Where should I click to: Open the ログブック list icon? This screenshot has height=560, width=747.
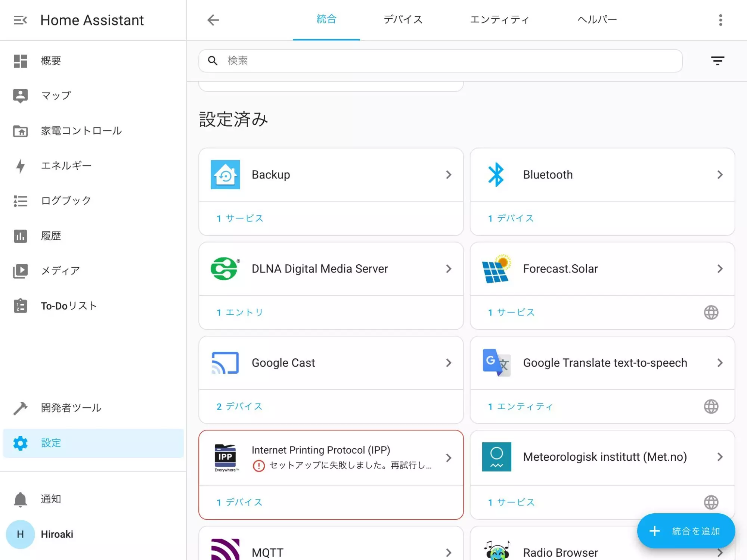point(20,201)
